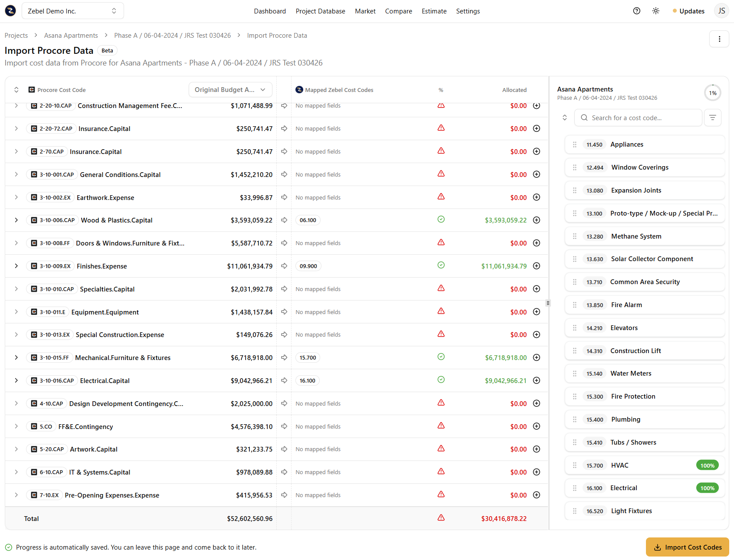The image size is (734, 560).
Task: Click green checkmark on Electrical.Capital row
Action: [441, 380]
